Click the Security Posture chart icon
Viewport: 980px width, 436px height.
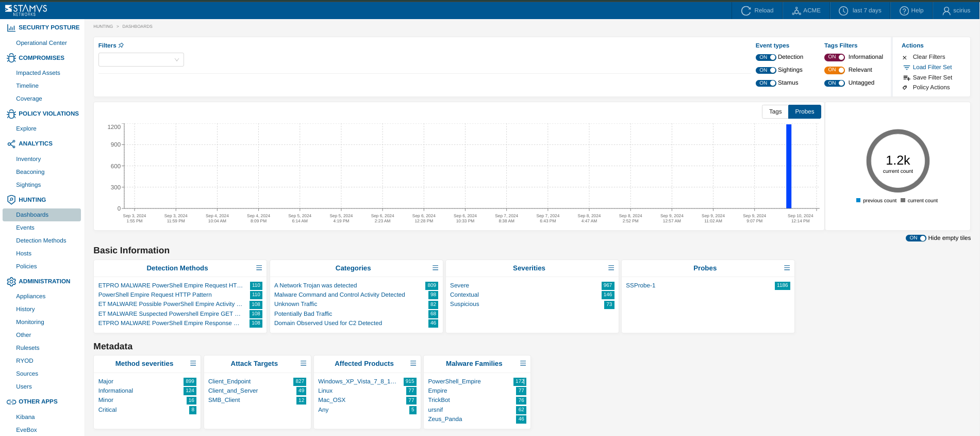[11, 28]
